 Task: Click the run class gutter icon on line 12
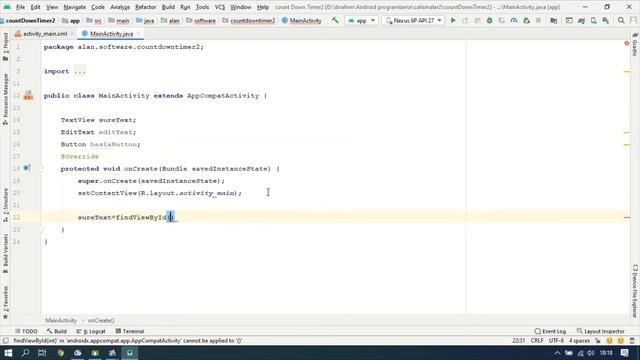point(28,96)
